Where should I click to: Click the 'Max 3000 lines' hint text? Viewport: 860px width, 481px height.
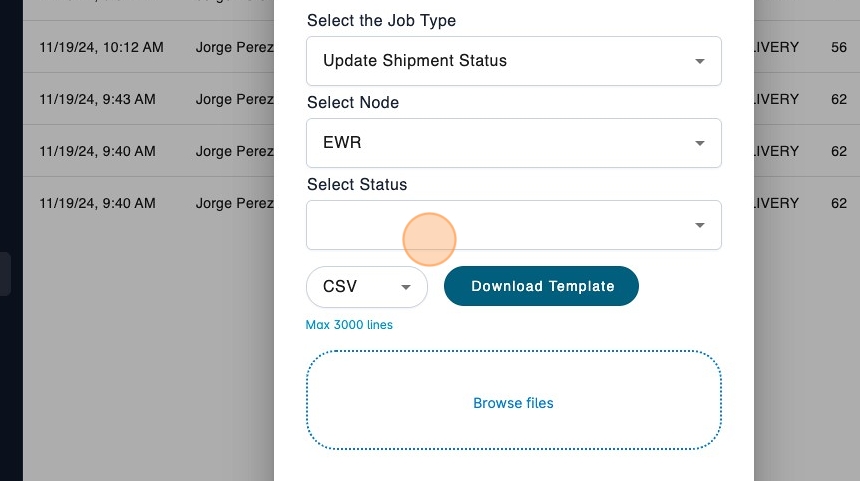[349, 325]
